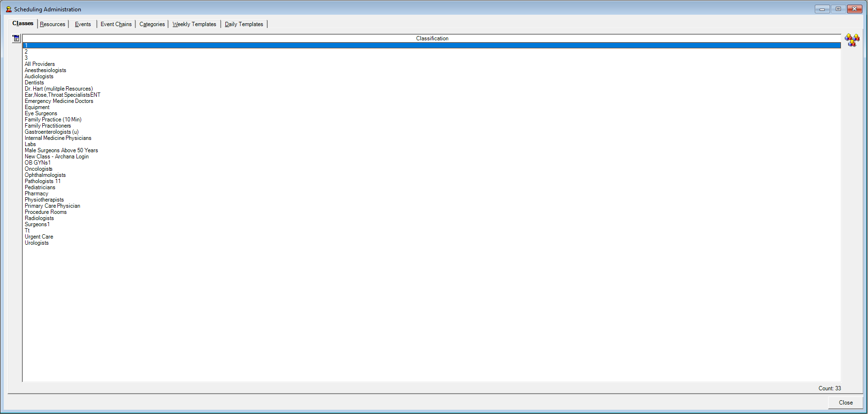Click the Scheduling Administration title bar icon
Screen dimensions: 868x414
(9, 9)
